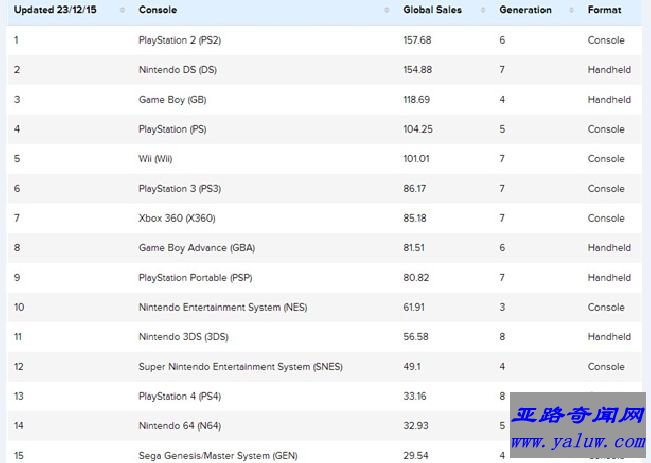Screen dimensions: 651x463
Task: Click Console format in Wii row
Action: (x=606, y=159)
